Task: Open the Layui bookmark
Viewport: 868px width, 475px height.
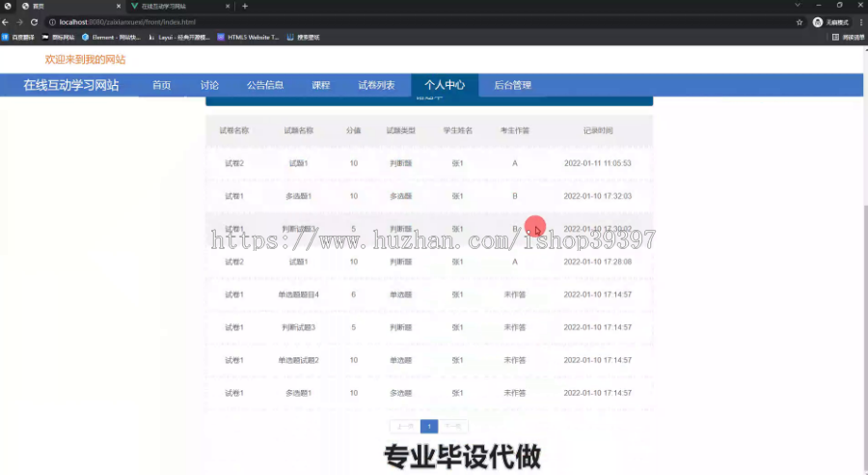Action: point(178,37)
